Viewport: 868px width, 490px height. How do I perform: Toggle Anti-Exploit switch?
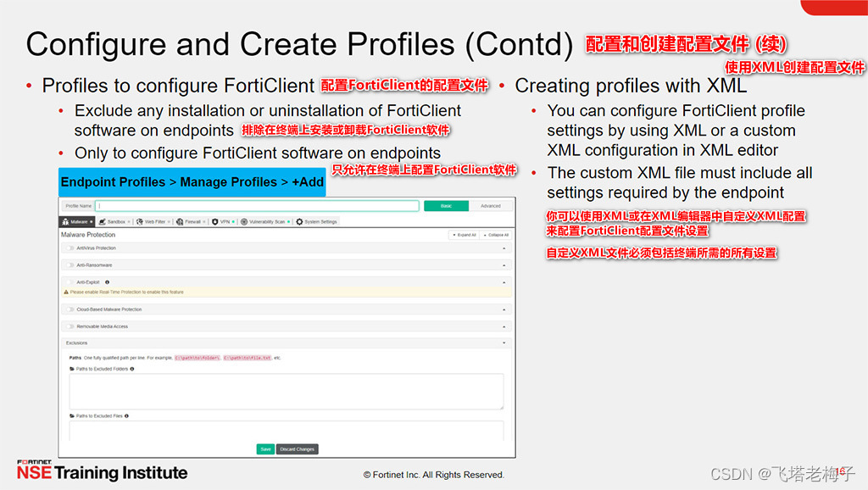pyautogui.click(x=70, y=282)
